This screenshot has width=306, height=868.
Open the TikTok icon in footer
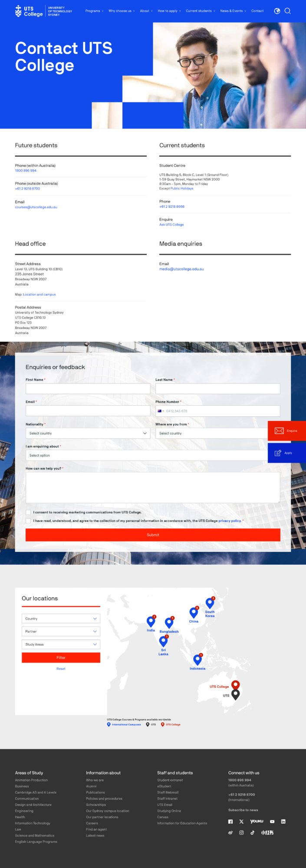[252, 832]
